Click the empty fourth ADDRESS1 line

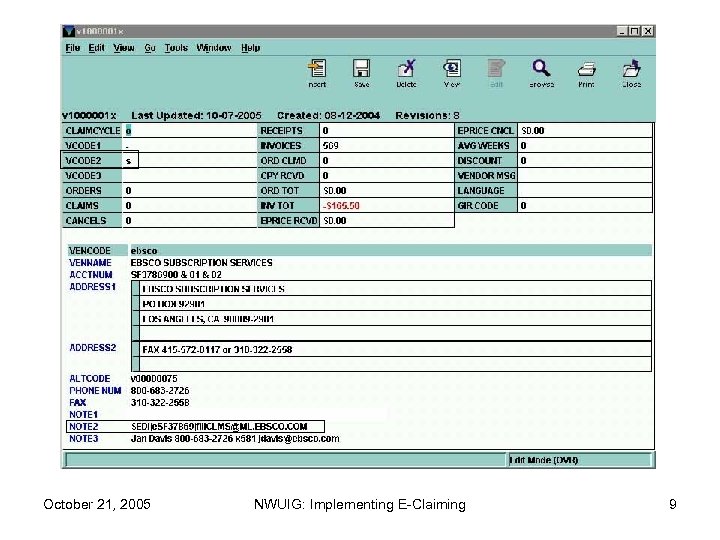click(x=395, y=334)
